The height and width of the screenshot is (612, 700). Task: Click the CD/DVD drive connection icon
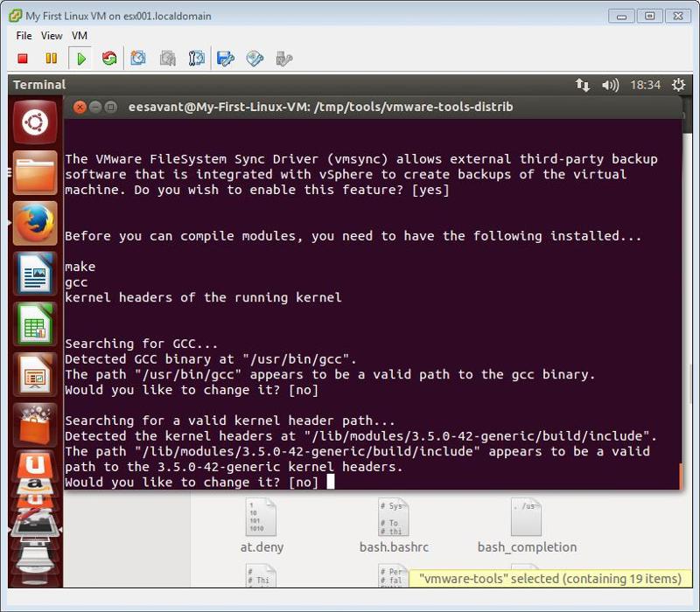click(255, 59)
